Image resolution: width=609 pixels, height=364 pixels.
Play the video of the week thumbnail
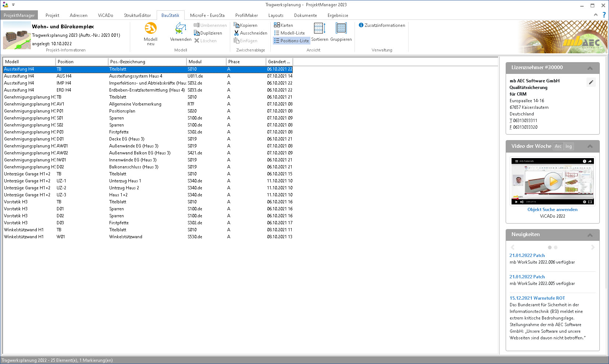coord(552,181)
